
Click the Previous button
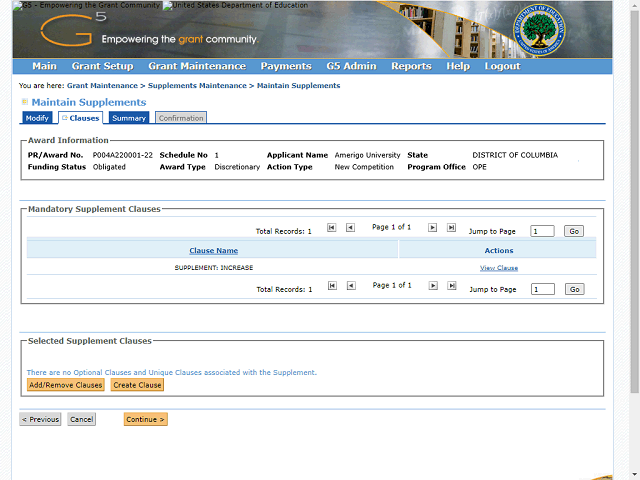[40, 419]
